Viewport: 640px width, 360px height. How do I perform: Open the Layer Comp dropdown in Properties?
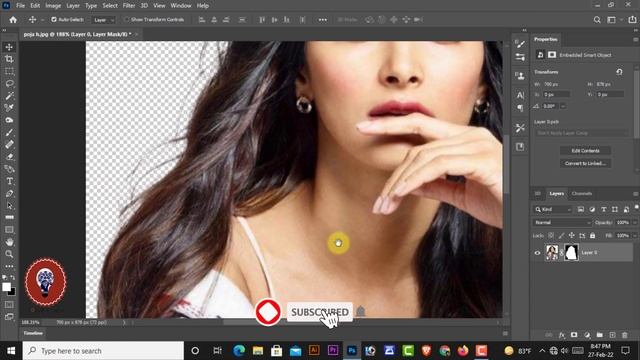point(582,133)
